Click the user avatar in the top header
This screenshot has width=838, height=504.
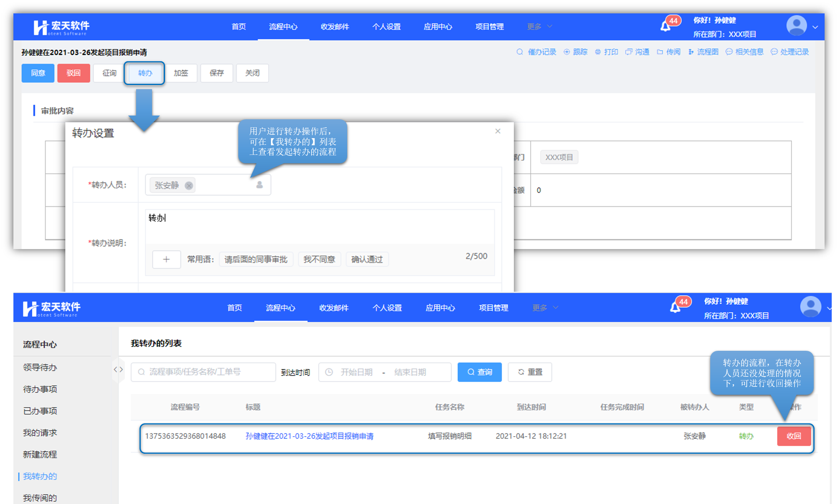click(x=796, y=26)
